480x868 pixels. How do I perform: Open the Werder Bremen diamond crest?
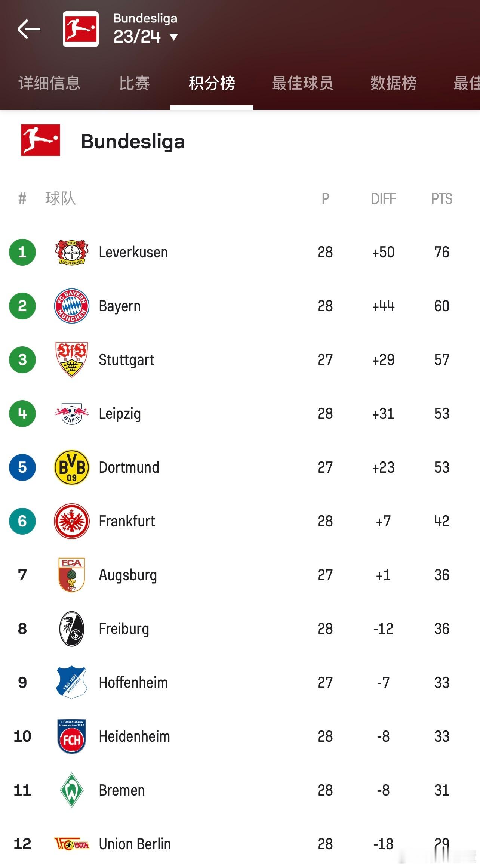pyautogui.click(x=72, y=790)
